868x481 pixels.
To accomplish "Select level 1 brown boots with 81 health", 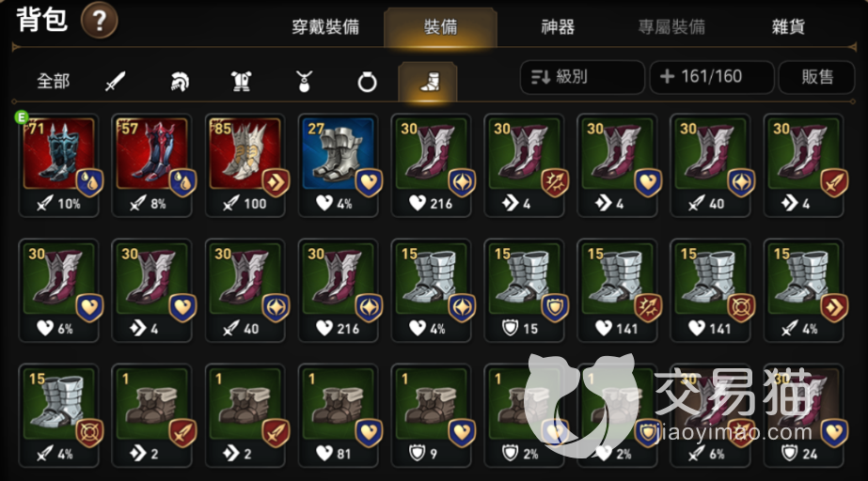I will 339,416.
